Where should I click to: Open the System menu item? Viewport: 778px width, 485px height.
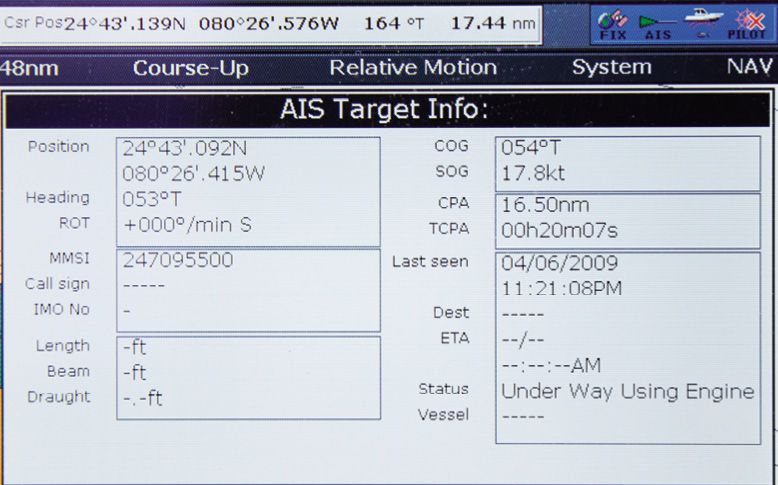pyautogui.click(x=611, y=68)
